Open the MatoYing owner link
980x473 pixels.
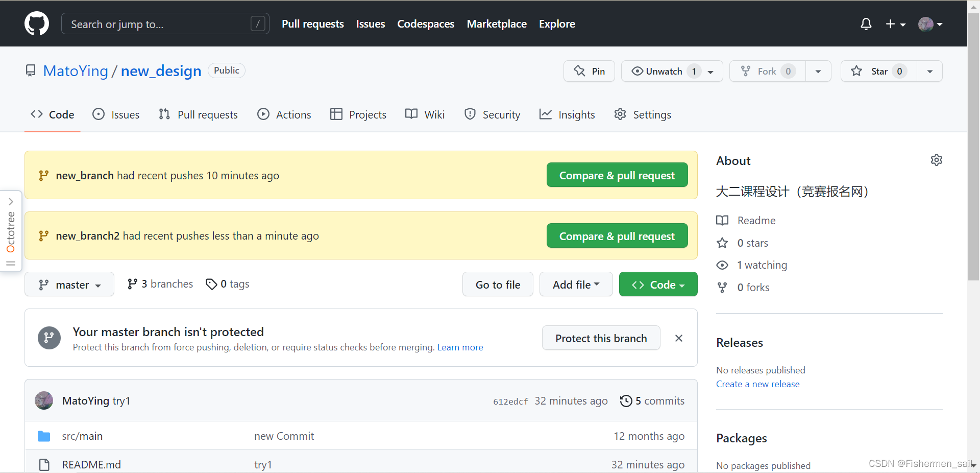[x=76, y=70]
